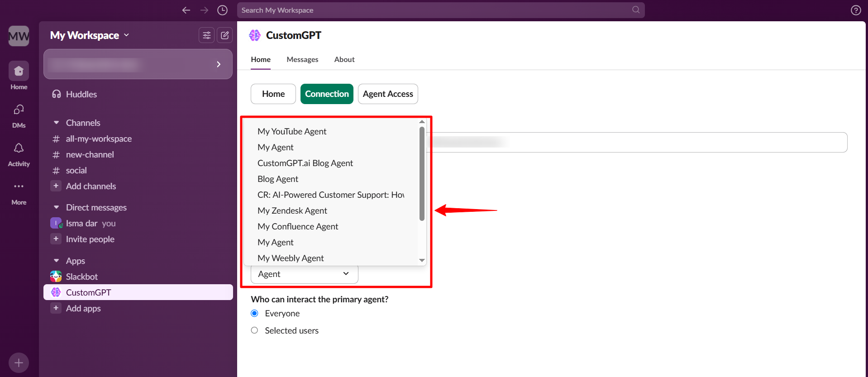Image resolution: width=868 pixels, height=377 pixels.
Task: Click plus icon beside Add channels
Action: click(x=56, y=186)
